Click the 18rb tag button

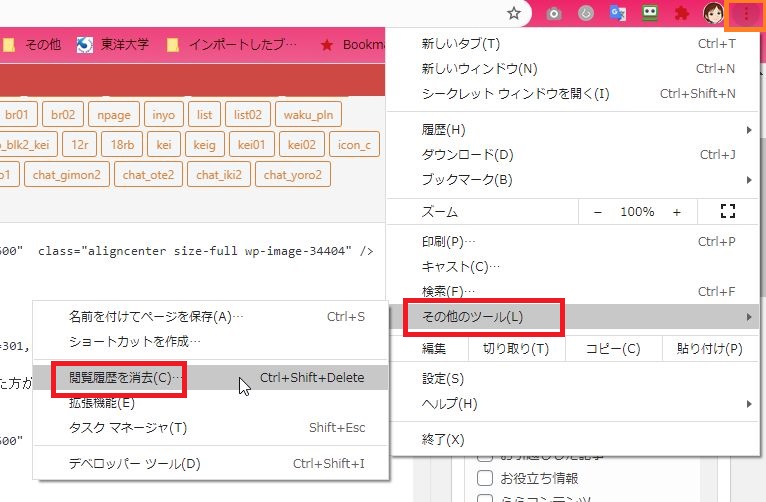coord(122,145)
